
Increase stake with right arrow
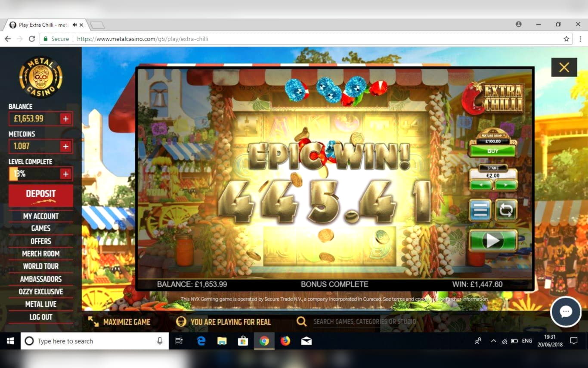click(x=506, y=185)
